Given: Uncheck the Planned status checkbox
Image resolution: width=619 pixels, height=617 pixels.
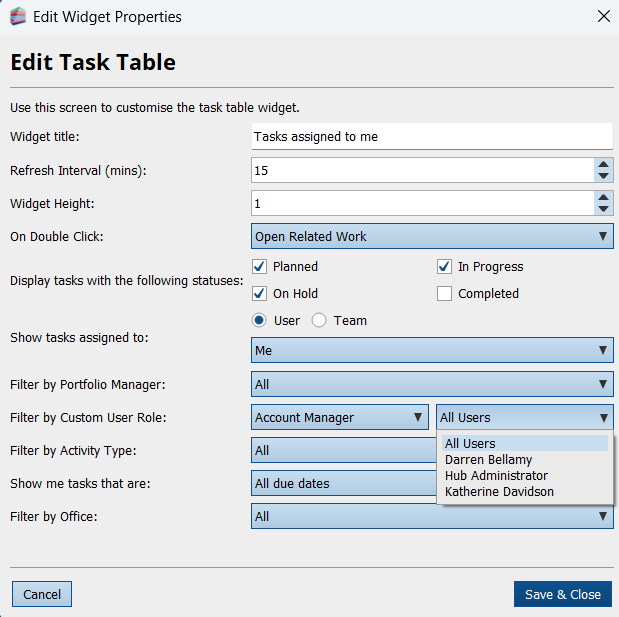Looking at the screenshot, I should click(x=260, y=267).
